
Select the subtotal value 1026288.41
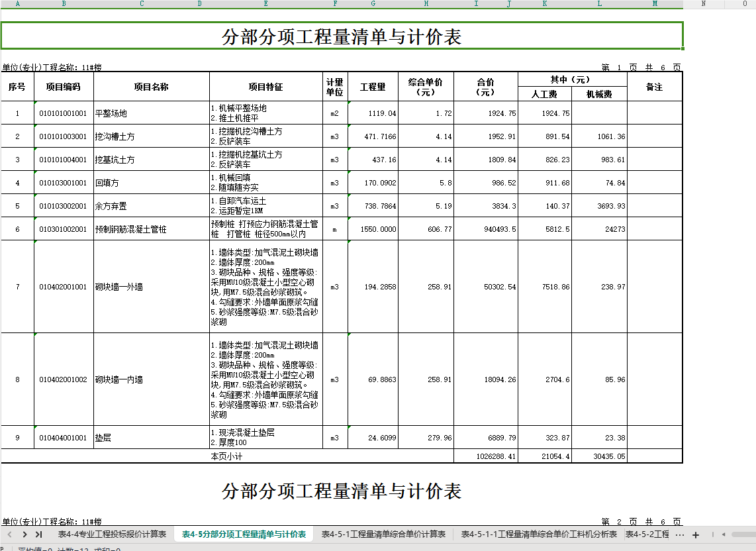(x=486, y=456)
